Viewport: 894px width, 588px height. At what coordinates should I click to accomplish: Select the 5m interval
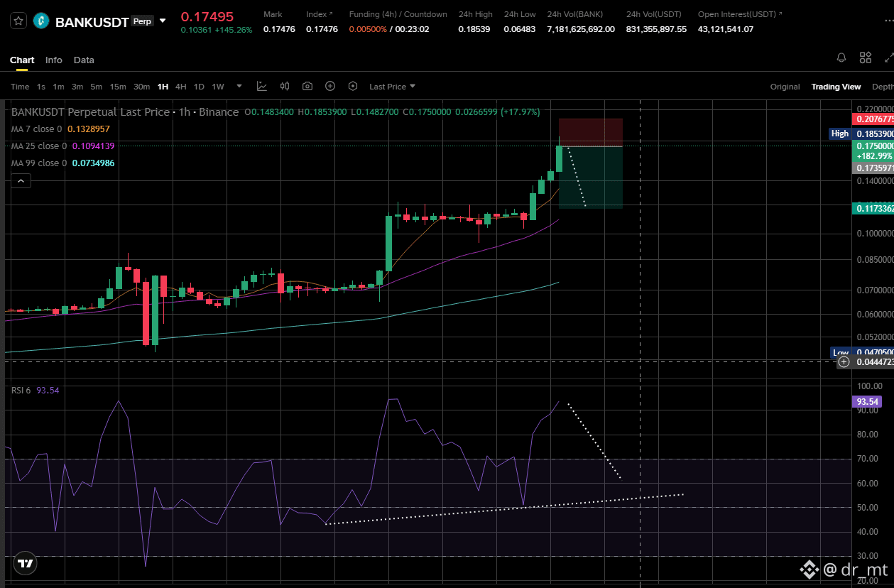click(x=96, y=87)
